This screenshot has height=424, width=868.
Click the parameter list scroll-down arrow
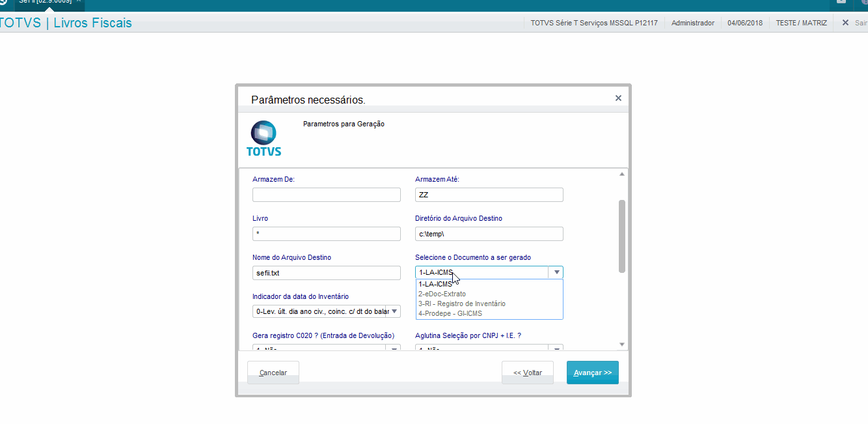[622, 344]
